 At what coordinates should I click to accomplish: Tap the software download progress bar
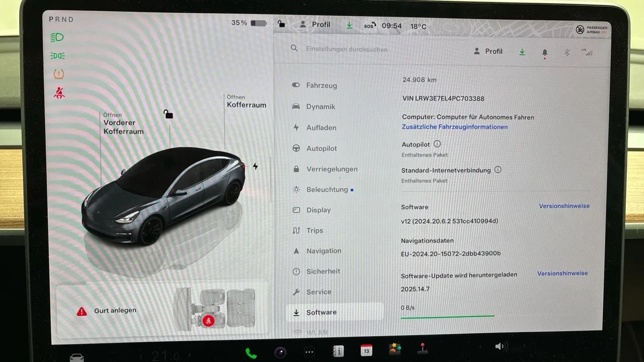pyautogui.click(x=447, y=317)
